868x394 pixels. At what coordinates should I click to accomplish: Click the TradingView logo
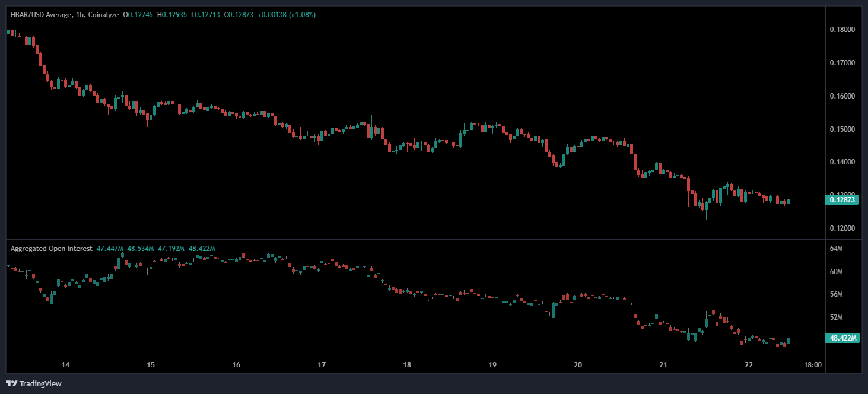pos(34,383)
